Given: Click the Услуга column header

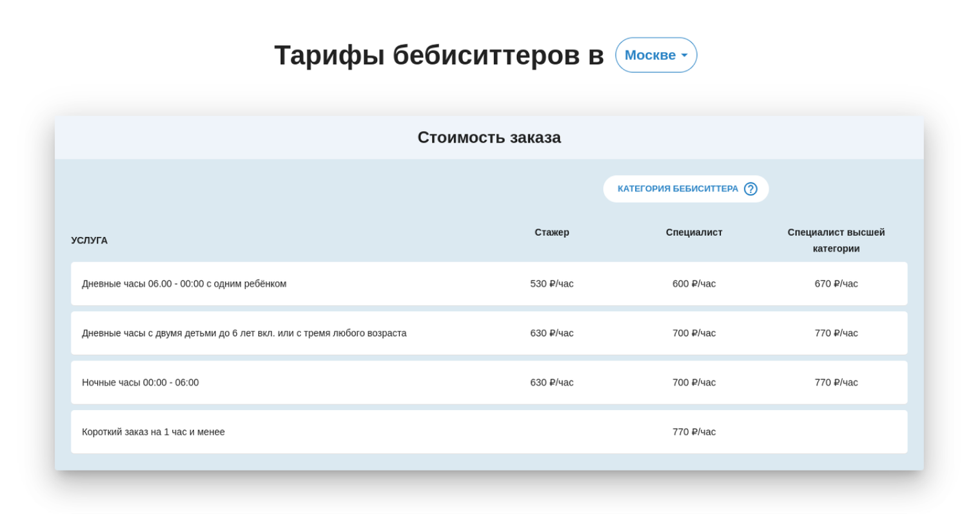Looking at the screenshot, I should coord(89,241).
